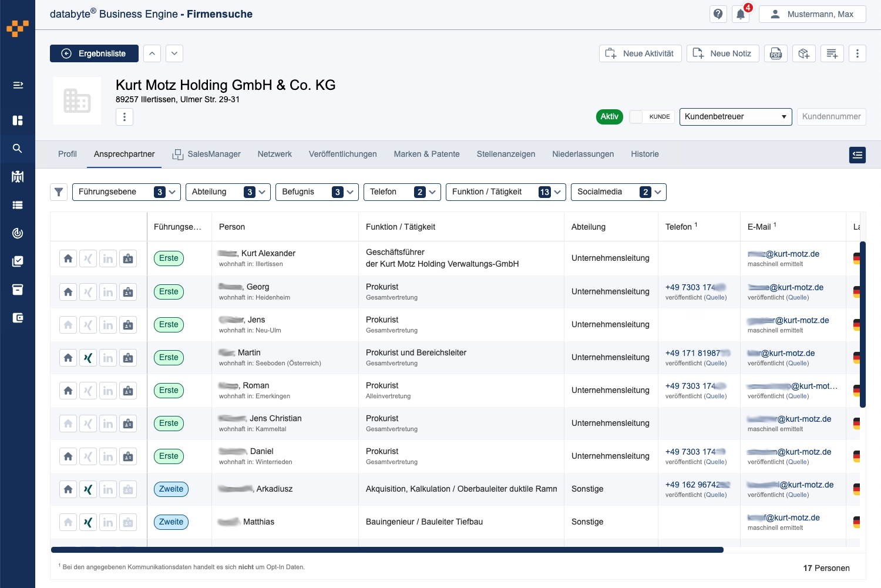
Task: Expand the Führungsebene filter dropdown
Action: pos(172,191)
